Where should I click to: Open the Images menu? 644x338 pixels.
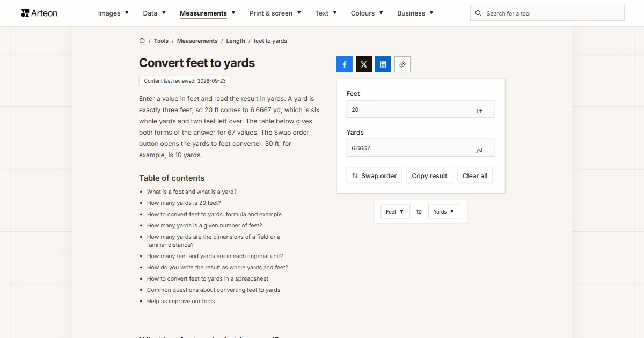click(113, 13)
